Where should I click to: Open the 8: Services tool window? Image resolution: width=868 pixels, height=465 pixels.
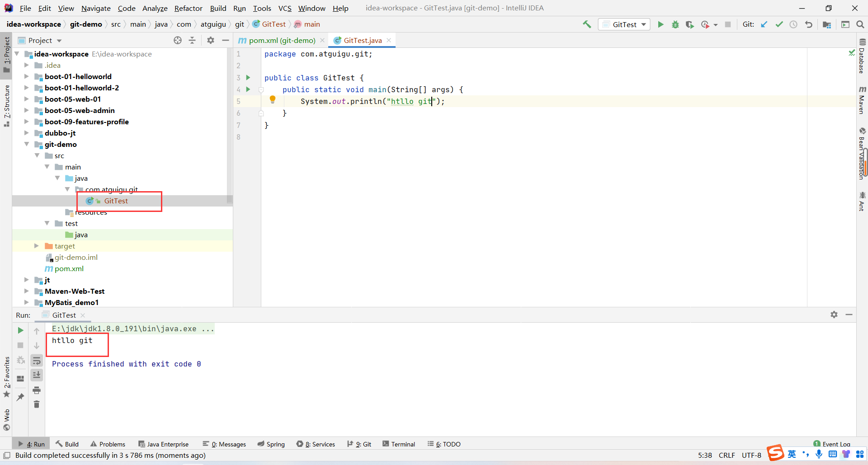[316, 444]
